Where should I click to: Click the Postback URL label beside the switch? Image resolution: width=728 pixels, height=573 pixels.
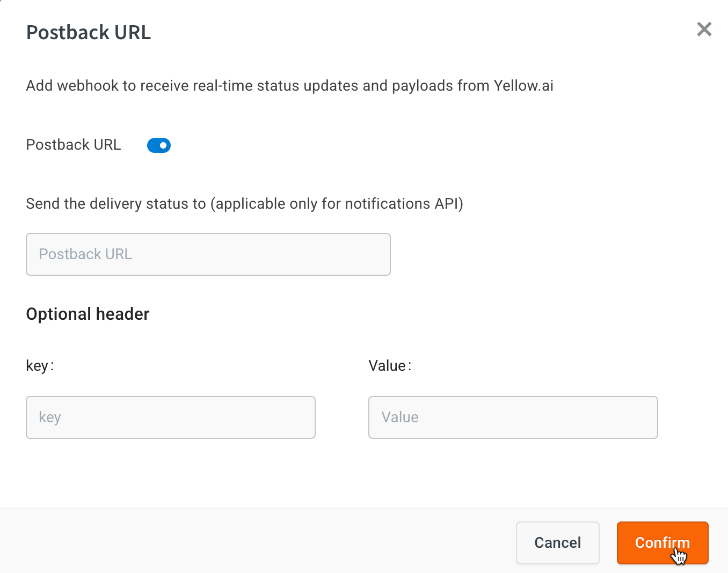(x=74, y=145)
